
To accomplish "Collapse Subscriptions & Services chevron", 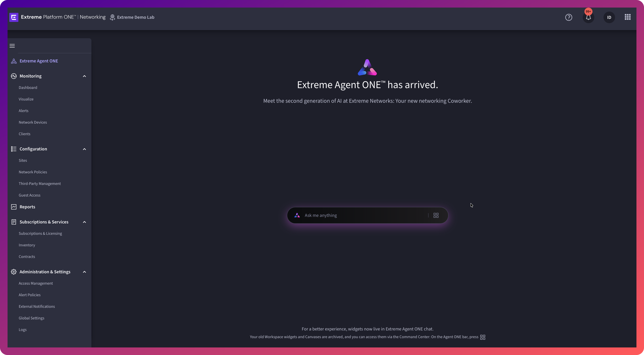I will (x=84, y=222).
